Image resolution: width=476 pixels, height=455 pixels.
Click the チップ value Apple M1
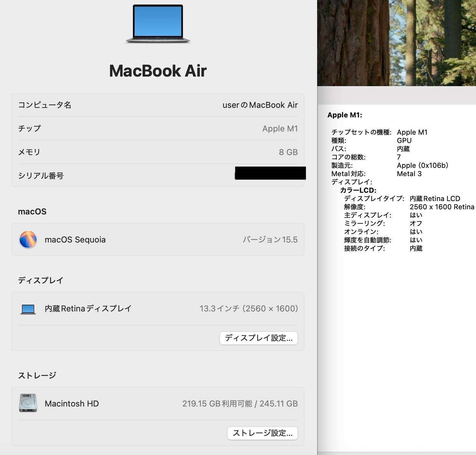coord(280,129)
